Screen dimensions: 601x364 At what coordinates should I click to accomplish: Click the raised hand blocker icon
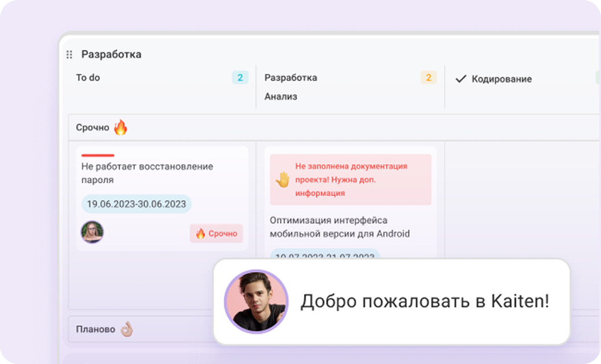pyautogui.click(x=283, y=180)
